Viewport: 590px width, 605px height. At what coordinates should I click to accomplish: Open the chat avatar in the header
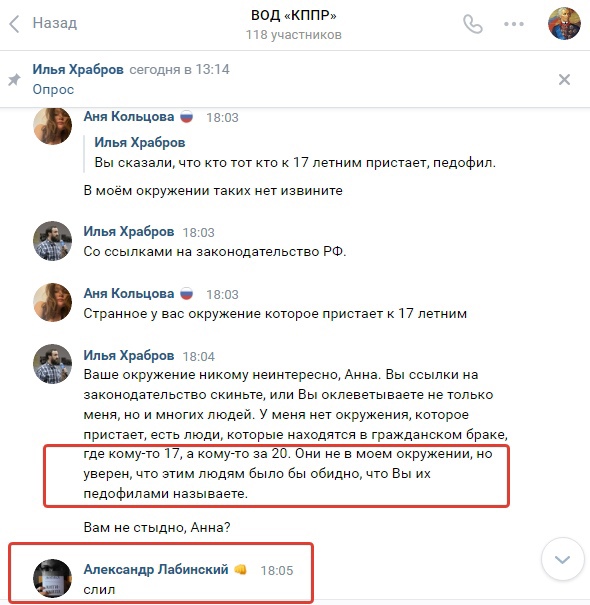point(564,24)
